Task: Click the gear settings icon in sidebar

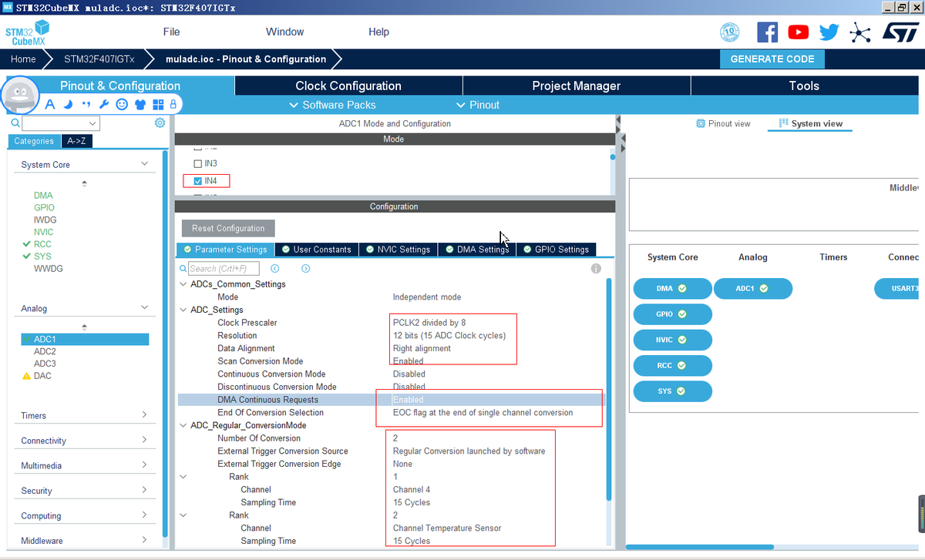Action: [160, 123]
